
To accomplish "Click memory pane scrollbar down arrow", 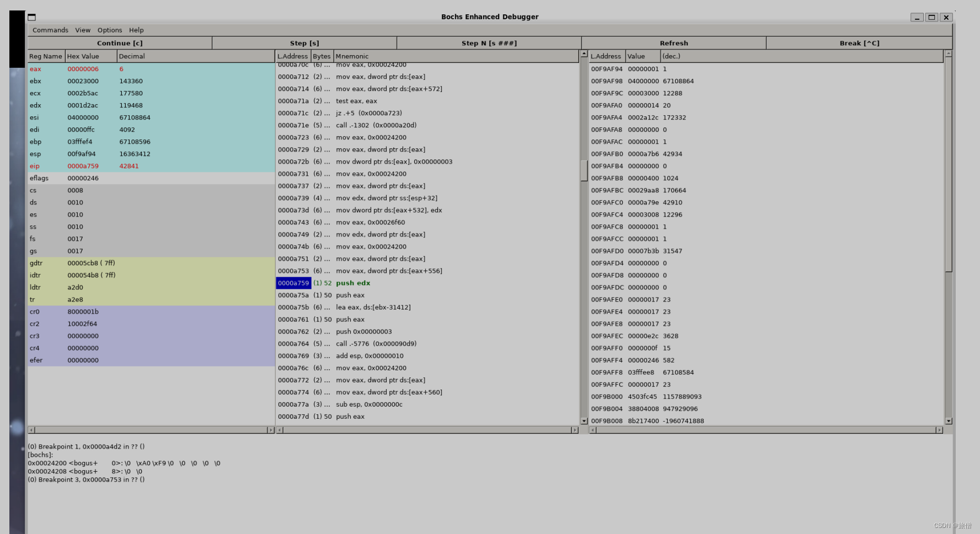I will point(949,421).
